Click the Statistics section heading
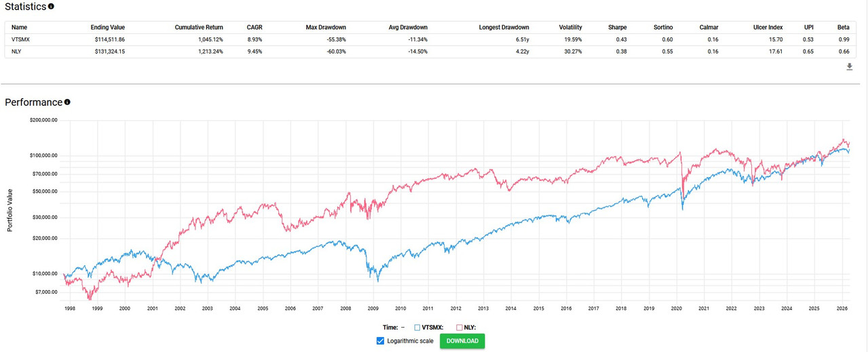The width and height of the screenshot is (868, 352). (25, 7)
